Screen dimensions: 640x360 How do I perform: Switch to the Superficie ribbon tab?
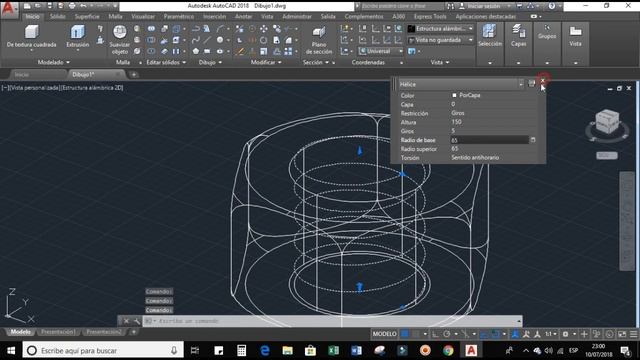[x=87, y=16]
